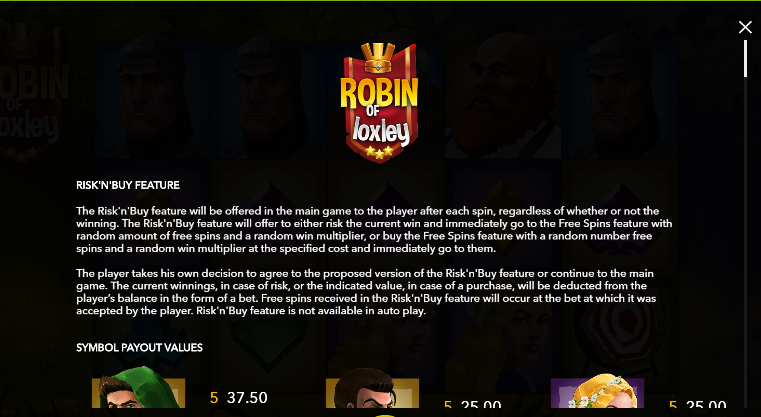The image size is (761, 417).
Task: Click the faded game logo in the left background
Action: pyautogui.click(x=33, y=92)
